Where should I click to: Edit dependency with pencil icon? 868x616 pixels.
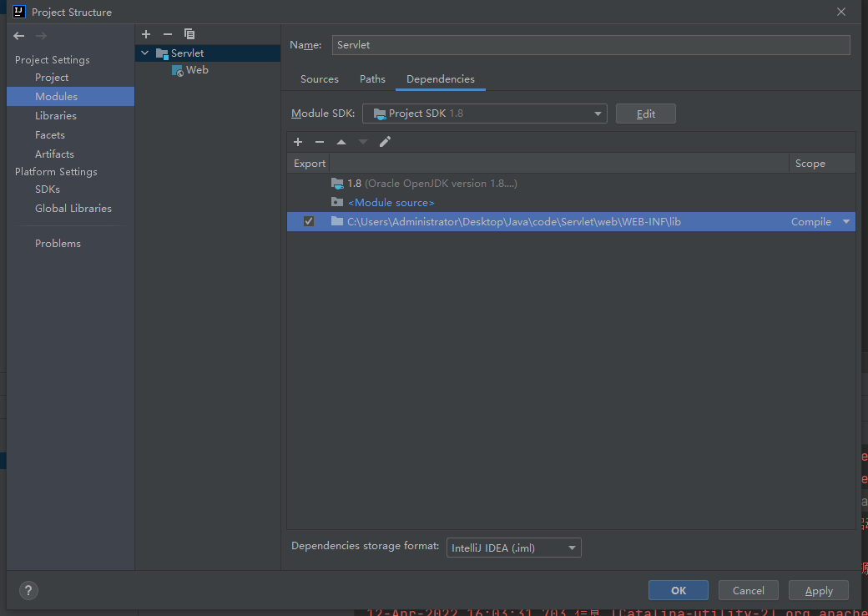pos(386,142)
